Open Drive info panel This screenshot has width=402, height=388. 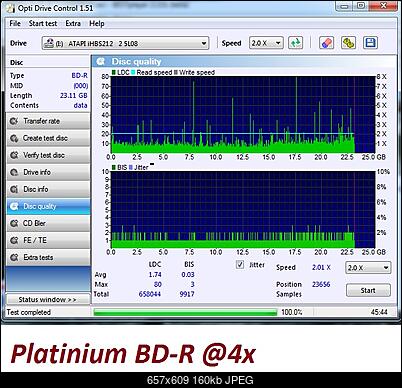48,172
